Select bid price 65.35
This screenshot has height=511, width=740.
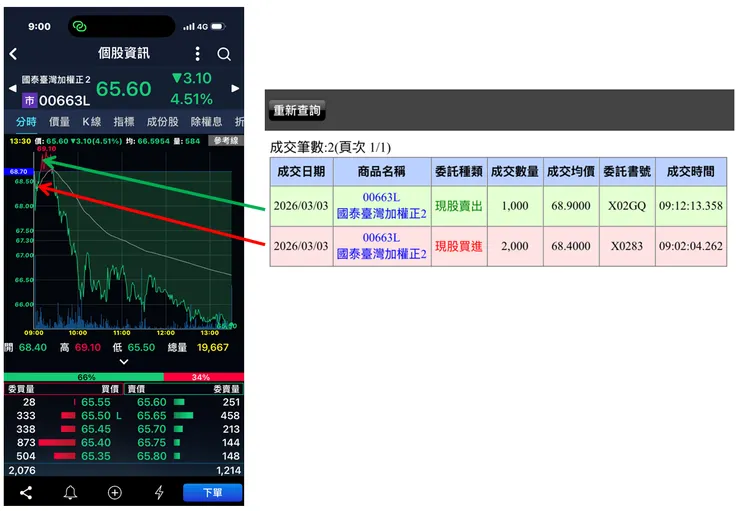[96, 456]
